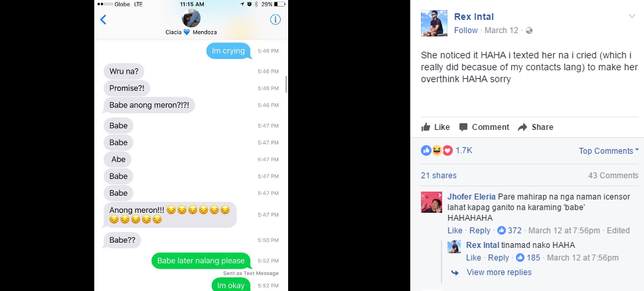View the 21 shares list
This screenshot has height=291, width=644.
(x=438, y=176)
